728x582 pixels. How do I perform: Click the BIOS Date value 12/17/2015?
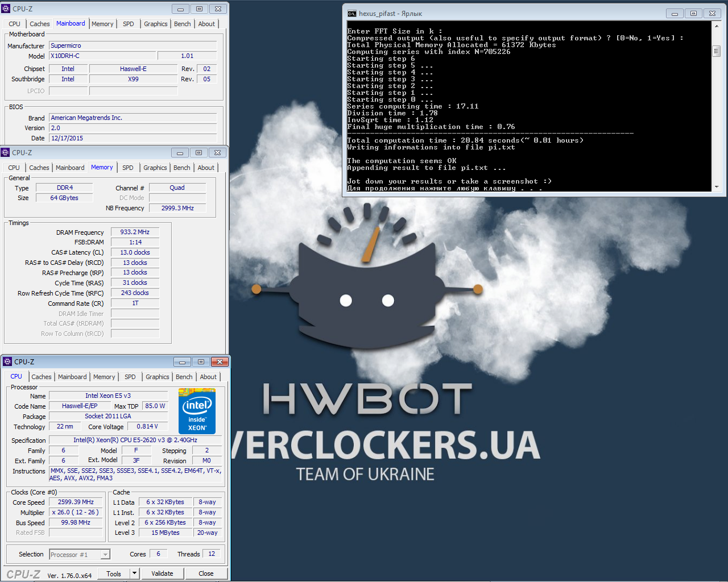133,138
